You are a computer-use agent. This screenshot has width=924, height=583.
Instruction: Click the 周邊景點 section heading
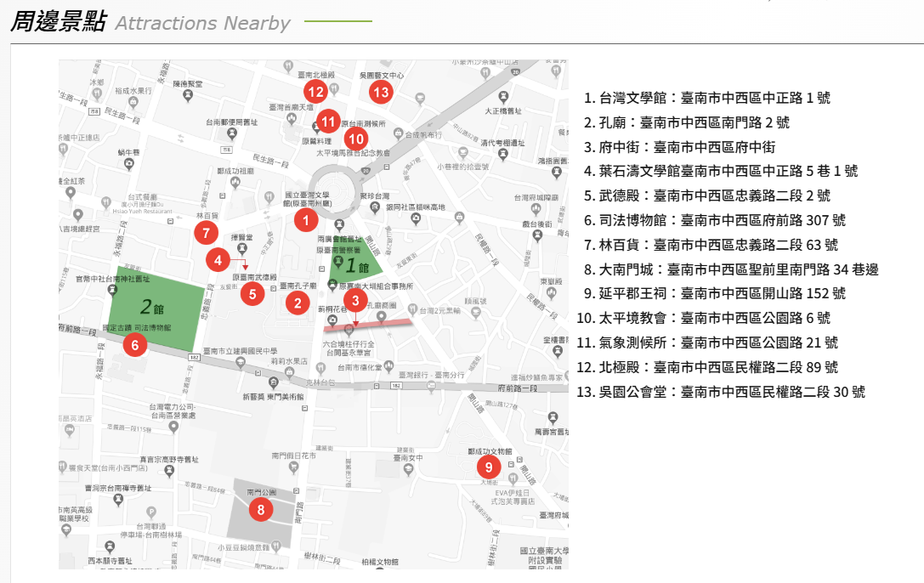click(58, 22)
